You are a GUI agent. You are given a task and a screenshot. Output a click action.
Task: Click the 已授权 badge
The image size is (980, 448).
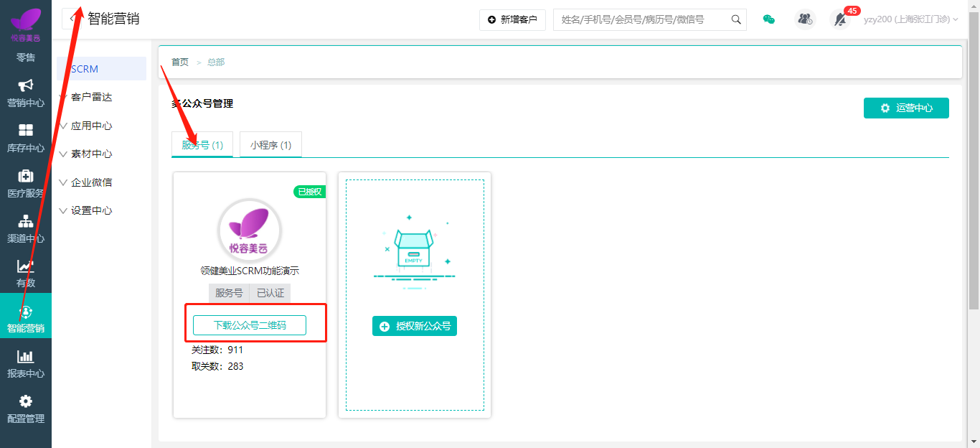click(309, 192)
